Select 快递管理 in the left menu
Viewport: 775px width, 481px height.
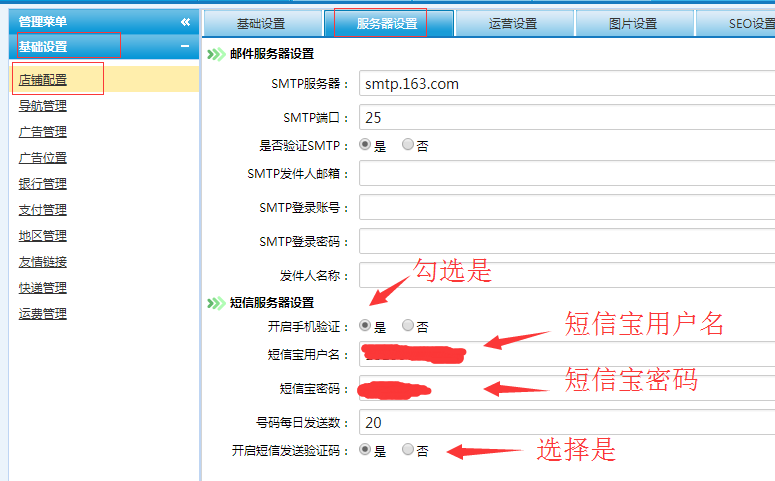point(43,288)
